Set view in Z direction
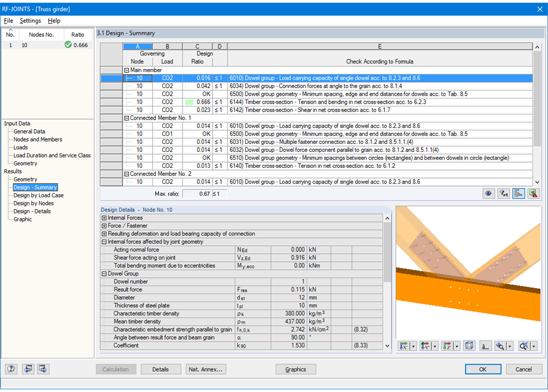The width and height of the screenshot is (548, 392). coord(447,346)
